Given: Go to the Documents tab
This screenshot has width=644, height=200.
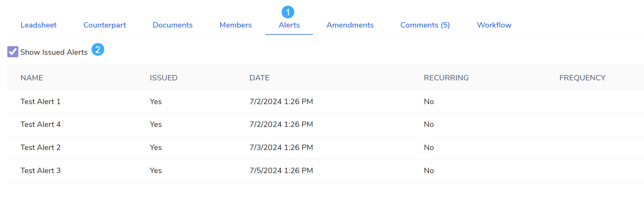Looking at the screenshot, I should pyautogui.click(x=172, y=25).
